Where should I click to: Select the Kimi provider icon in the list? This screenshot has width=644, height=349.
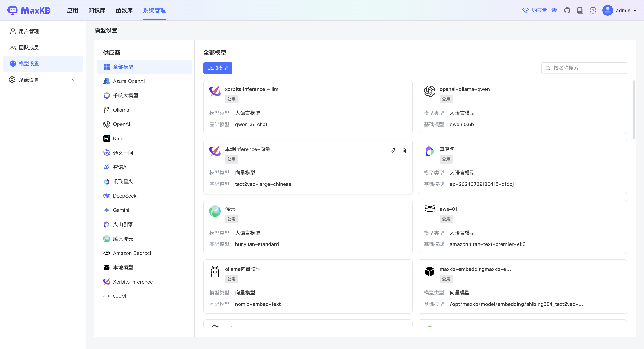[x=107, y=138]
